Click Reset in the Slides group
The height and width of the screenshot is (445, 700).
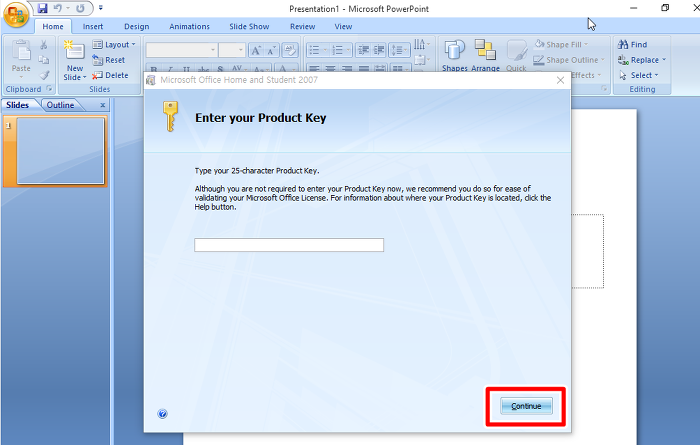[109, 60]
